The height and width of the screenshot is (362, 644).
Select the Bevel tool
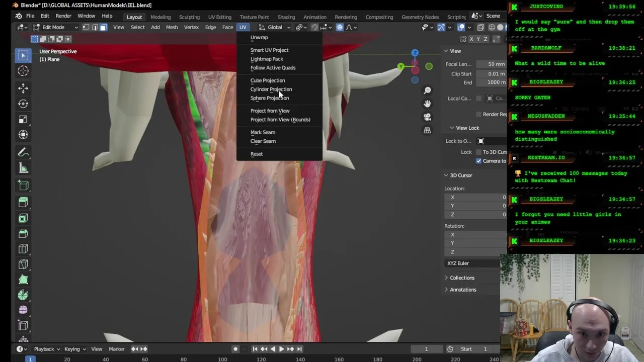coord(23,234)
